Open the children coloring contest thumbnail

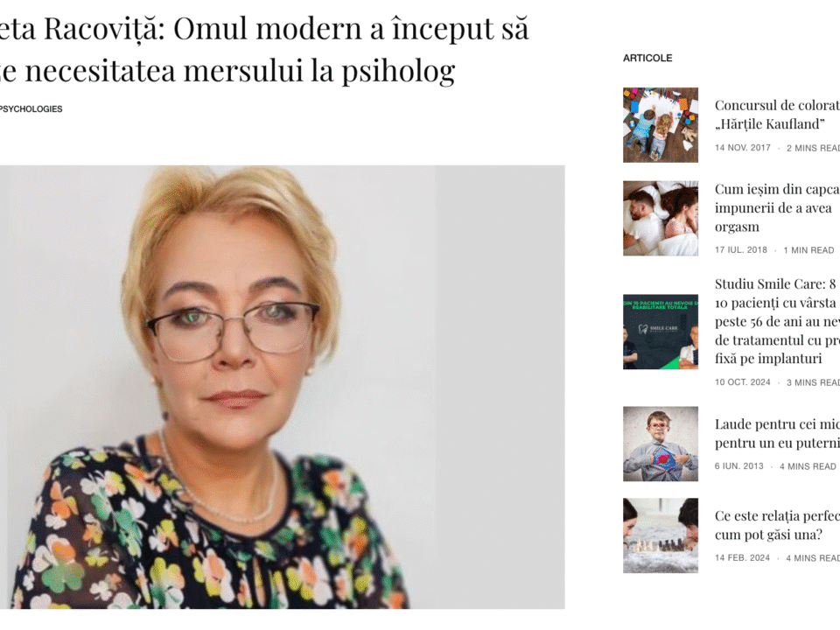tap(660, 125)
